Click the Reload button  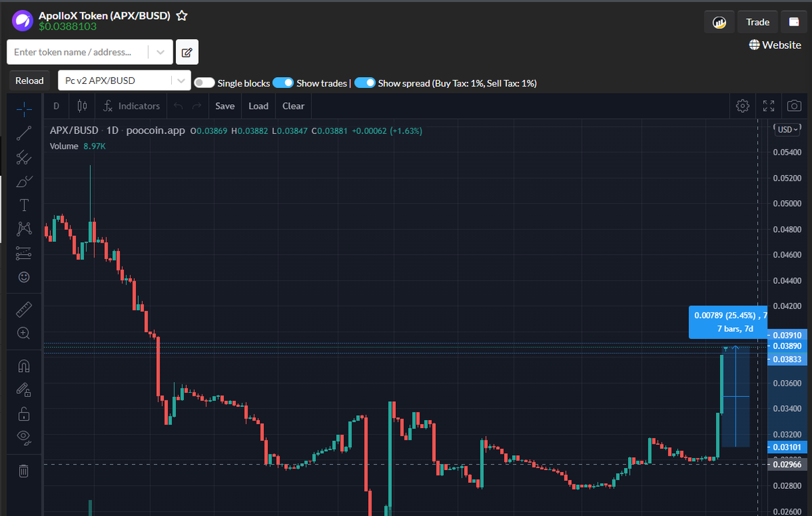pos(30,80)
